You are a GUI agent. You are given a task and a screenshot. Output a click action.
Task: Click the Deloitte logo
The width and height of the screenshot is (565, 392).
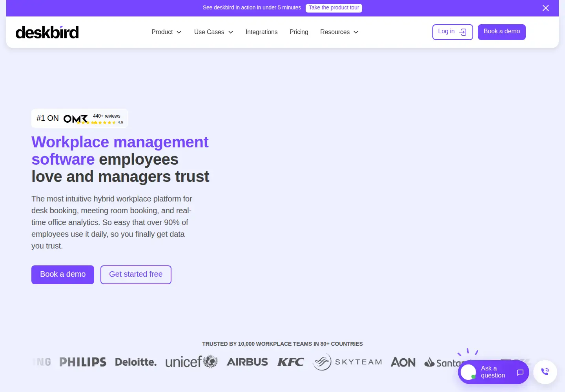coord(136,362)
